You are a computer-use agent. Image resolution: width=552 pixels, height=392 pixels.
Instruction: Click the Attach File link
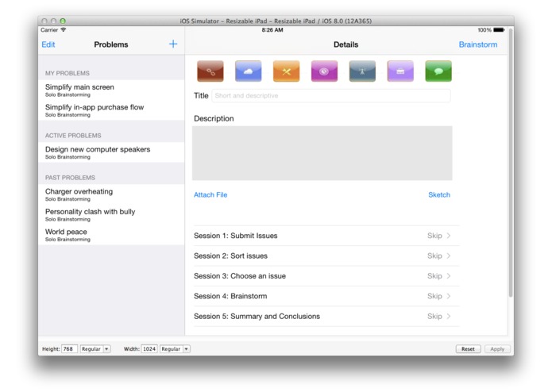click(210, 194)
